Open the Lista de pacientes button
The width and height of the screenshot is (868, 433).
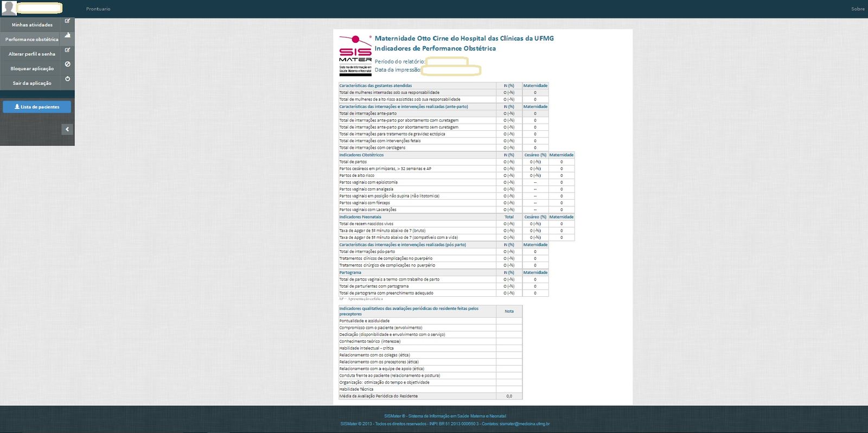[37, 107]
